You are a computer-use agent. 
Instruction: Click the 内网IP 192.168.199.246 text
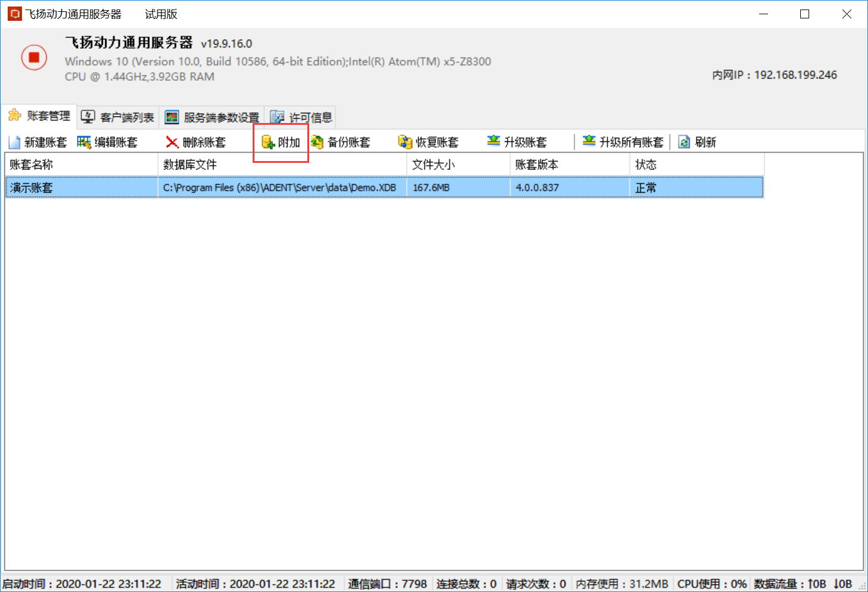pyautogui.click(x=775, y=75)
